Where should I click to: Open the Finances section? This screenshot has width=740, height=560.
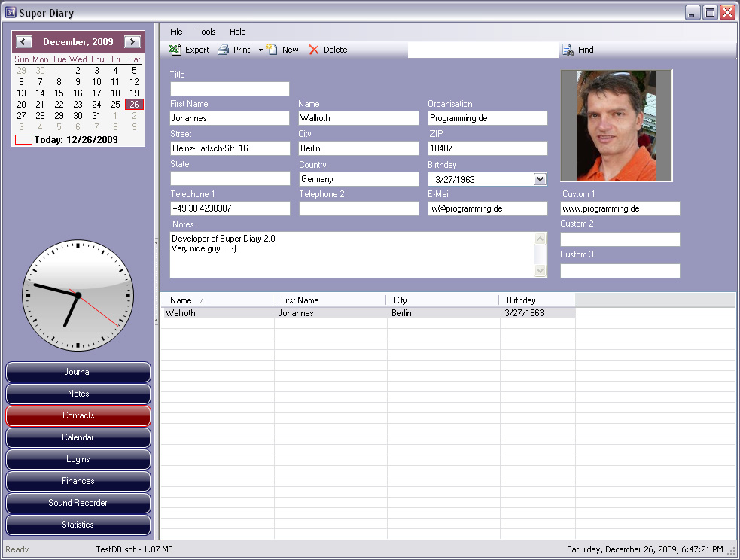pos(78,481)
